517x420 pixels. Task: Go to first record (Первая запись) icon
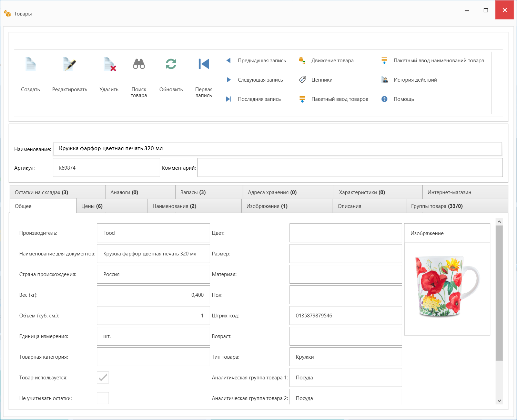204,64
